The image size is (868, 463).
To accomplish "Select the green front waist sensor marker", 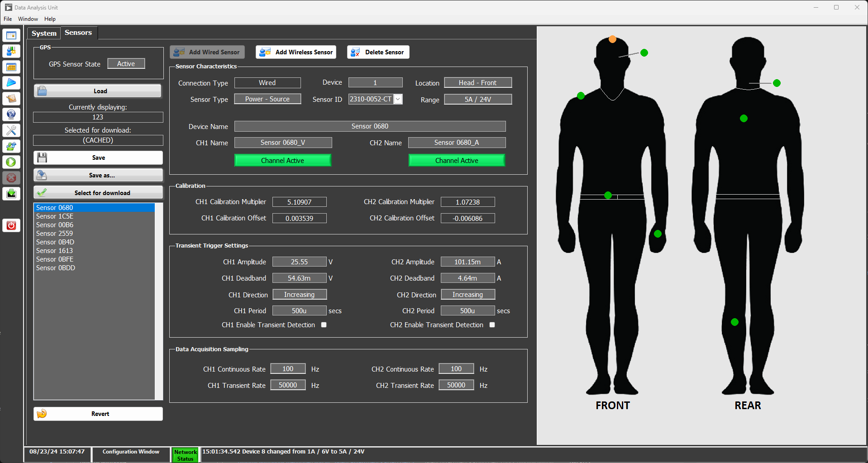I will 608,195.
